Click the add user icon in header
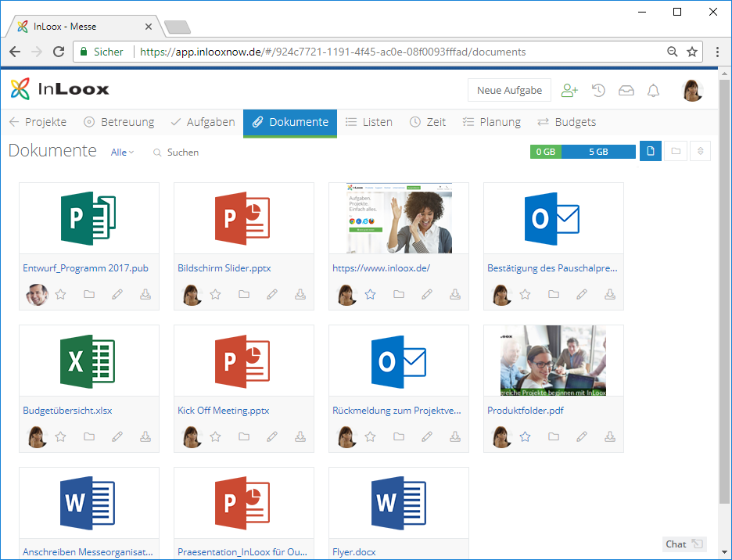 click(x=569, y=90)
